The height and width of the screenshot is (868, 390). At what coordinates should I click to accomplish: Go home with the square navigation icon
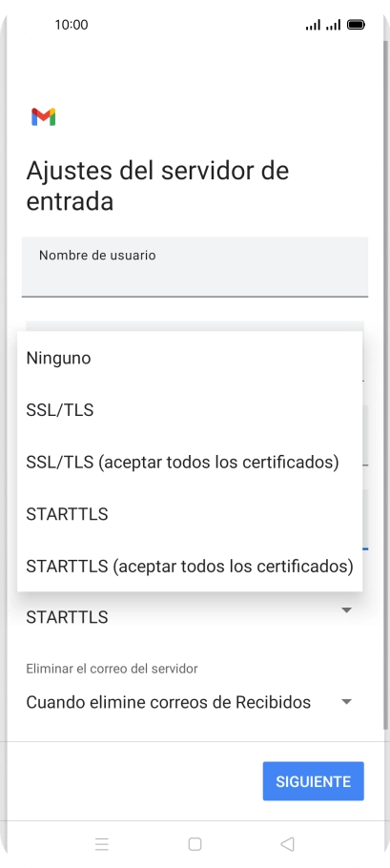[195, 843]
